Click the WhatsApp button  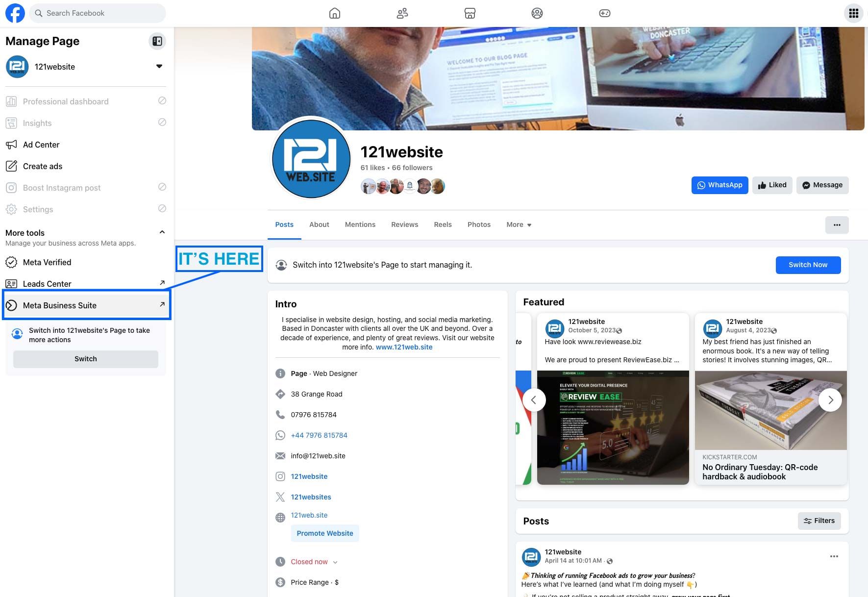point(720,185)
